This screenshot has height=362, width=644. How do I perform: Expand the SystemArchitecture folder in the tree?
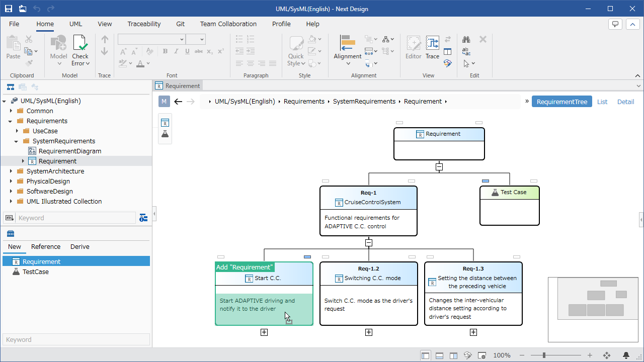(x=11, y=171)
